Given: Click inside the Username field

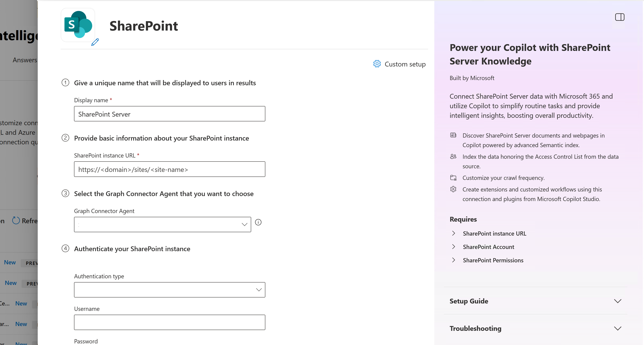Looking at the screenshot, I should click(170, 322).
